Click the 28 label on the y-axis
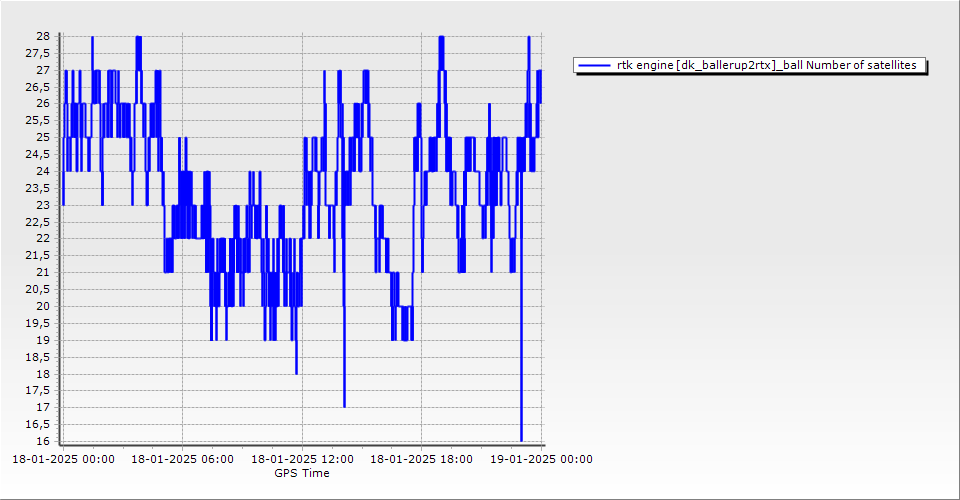The image size is (960, 500). (x=43, y=36)
